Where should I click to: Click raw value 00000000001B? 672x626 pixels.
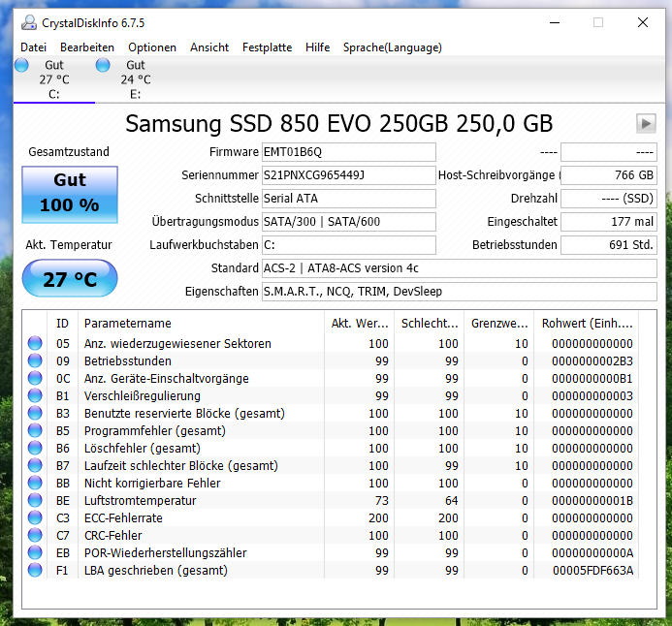coord(592,501)
